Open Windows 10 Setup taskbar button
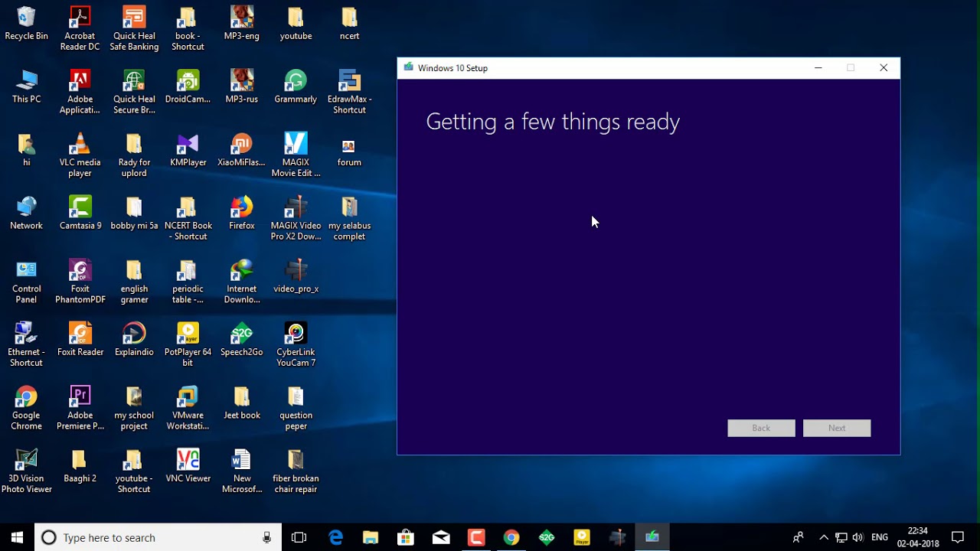The width and height of the screenshot is (980, 551). 652,537
